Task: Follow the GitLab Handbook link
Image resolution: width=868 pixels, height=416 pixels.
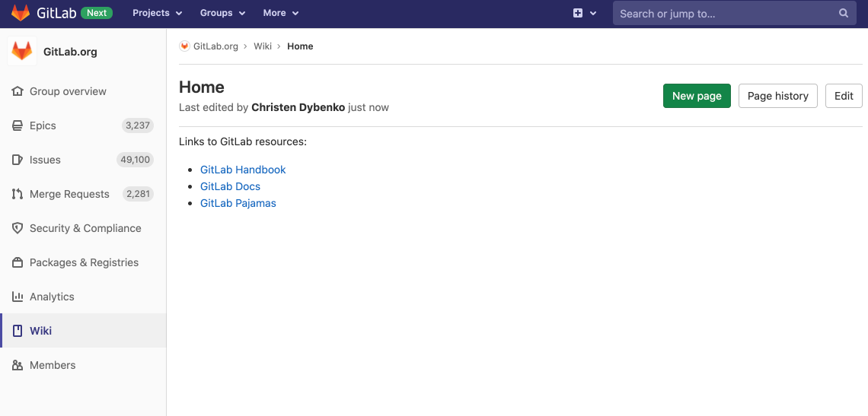Action: [x=243, y=170]
